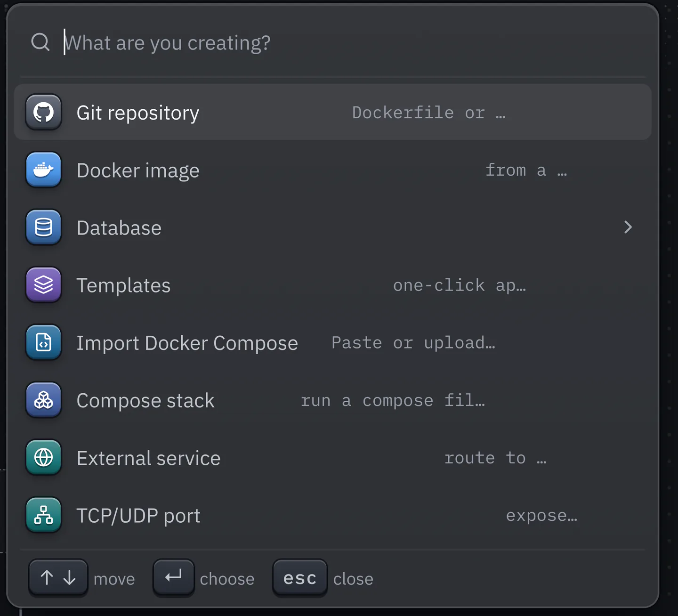The image size is (678, 616).
Task: Click the 'choose' hint label
Action: click(227, 579)
